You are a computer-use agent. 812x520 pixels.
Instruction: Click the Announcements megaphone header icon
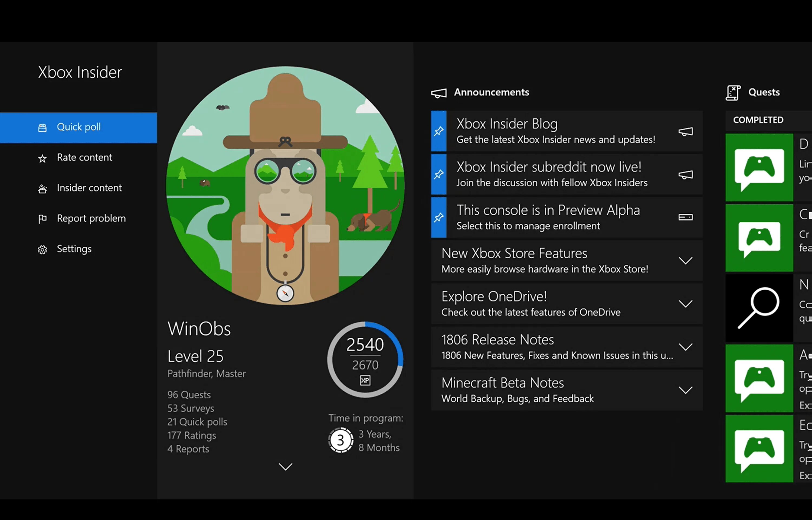[x=438, y=93]
